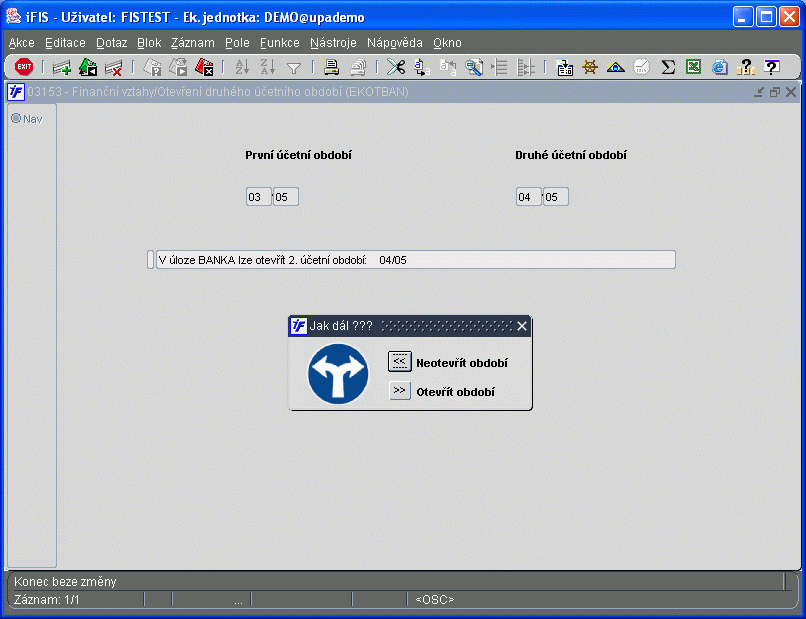Restore the 03153 inner form window
Screen dimensions: 806x619
[x=775, y=92]
